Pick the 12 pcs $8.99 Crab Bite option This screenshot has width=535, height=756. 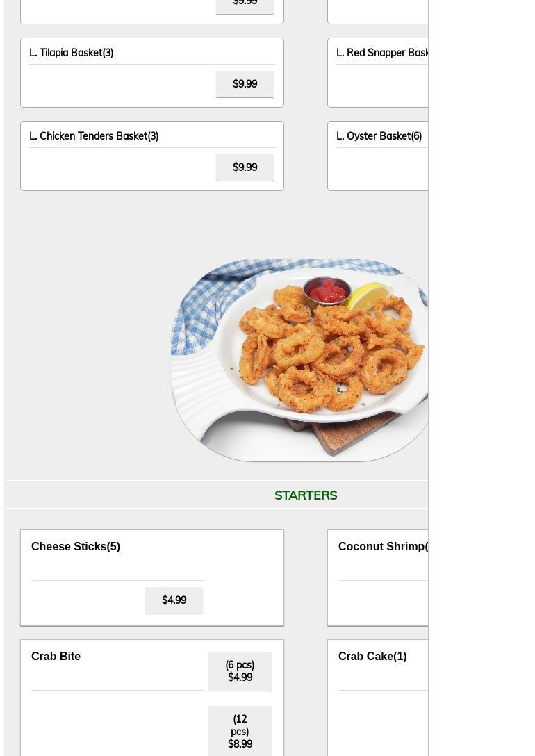coord(240,732)
